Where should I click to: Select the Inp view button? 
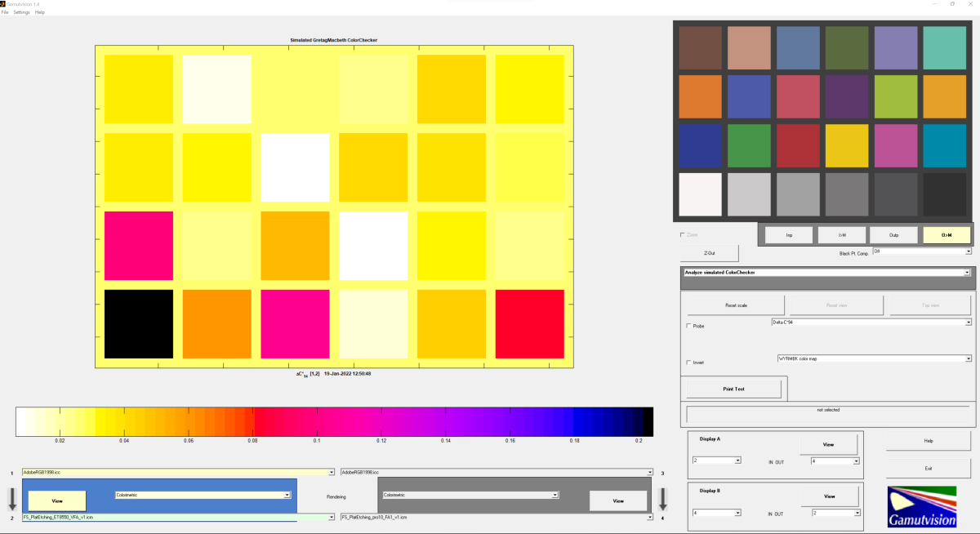(x=789, y=235)
